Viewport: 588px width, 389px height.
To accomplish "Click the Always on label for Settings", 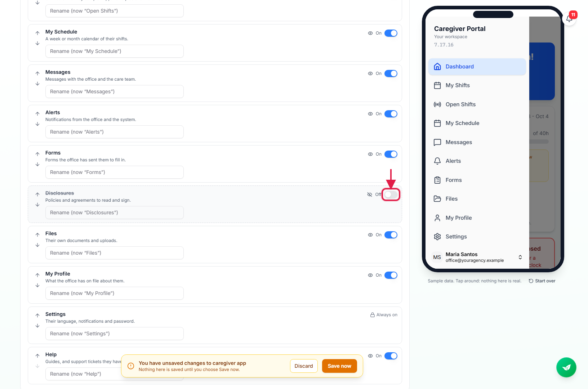I will (384, 315).
